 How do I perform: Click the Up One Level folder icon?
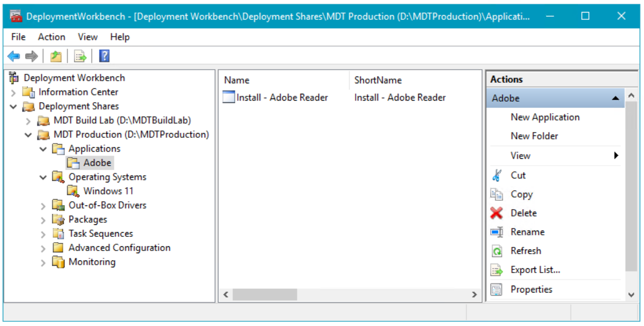point(55,56)
